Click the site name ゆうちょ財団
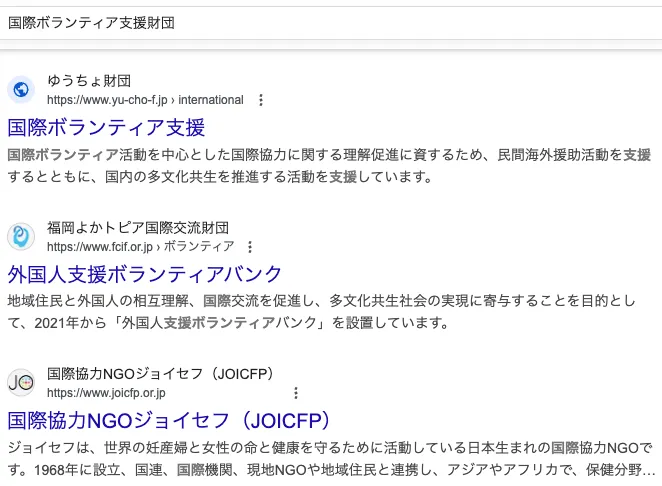 pos(89,81)
